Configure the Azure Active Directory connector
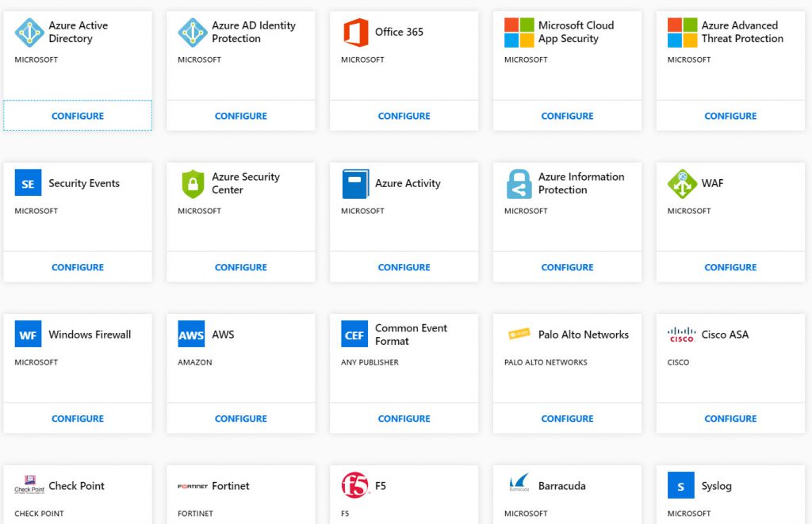This screenshot has height=524, width=812. pos(78,116)
